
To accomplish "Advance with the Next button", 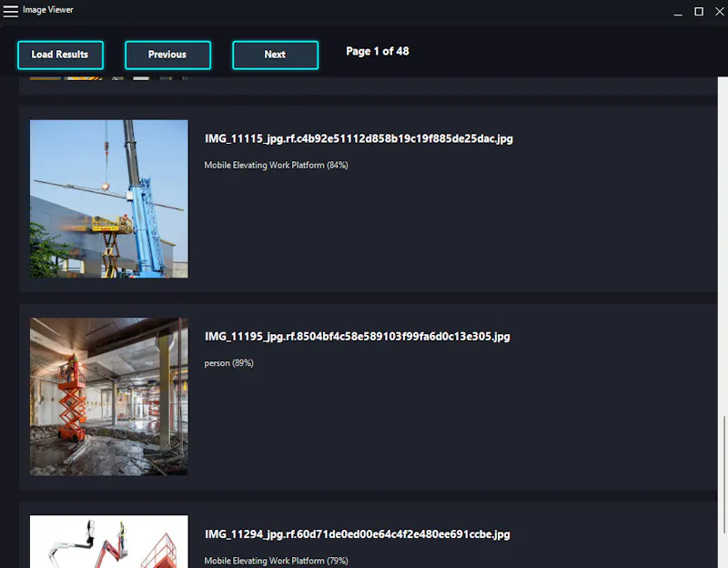I will coord(276,55).
